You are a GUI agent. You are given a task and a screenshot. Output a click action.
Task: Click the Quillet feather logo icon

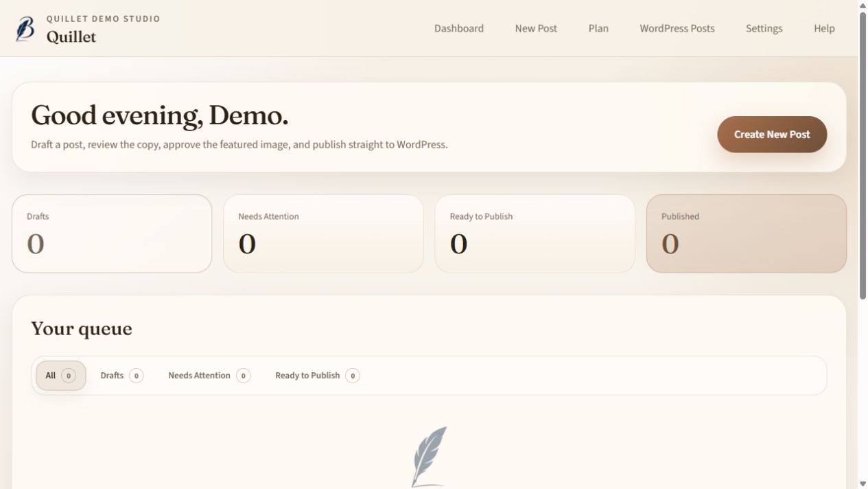tap(25, 28)
